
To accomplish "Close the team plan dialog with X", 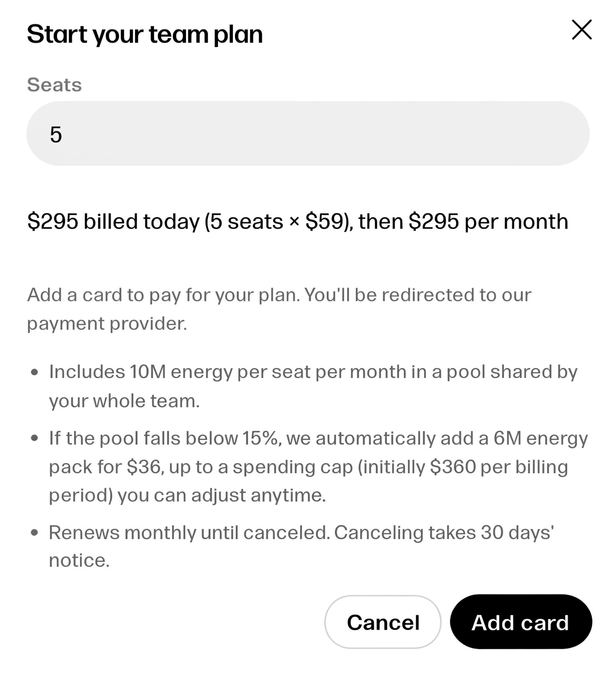I will (581, 30).
